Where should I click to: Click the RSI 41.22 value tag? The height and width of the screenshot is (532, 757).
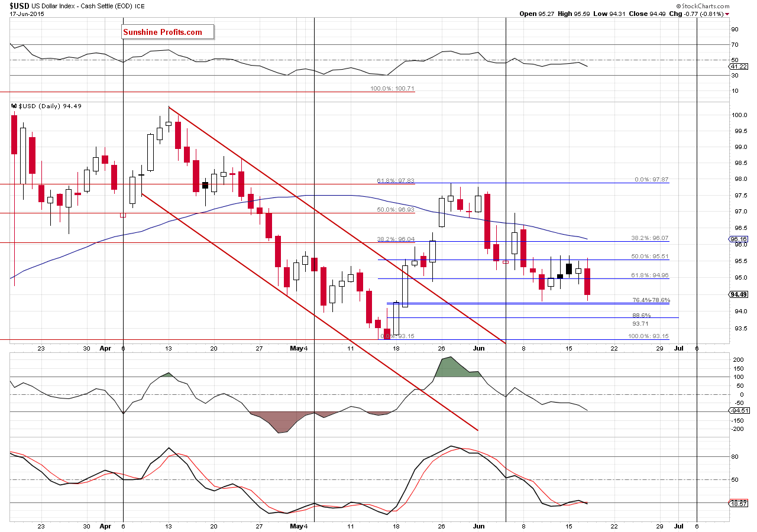(x=739, y=67)
